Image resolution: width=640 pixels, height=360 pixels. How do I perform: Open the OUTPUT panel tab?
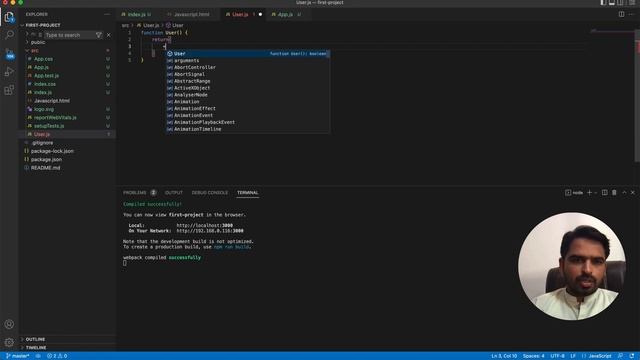point(173,193)
